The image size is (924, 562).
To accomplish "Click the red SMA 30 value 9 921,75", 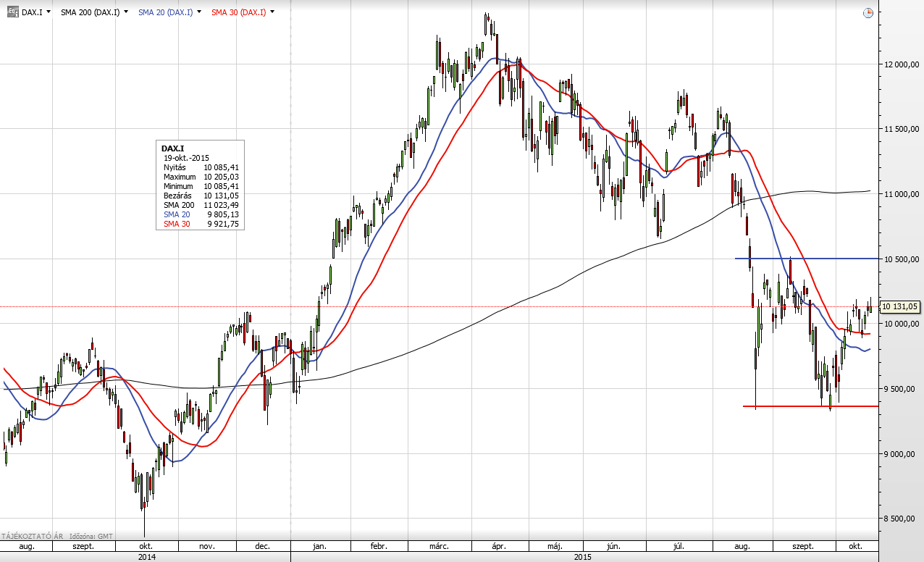I will [223, 224].
